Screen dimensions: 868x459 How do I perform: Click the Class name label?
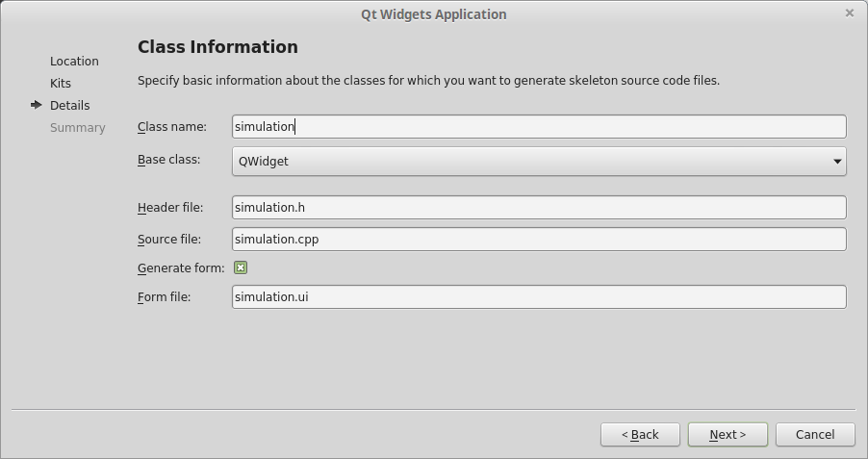(x=172, y=127)
